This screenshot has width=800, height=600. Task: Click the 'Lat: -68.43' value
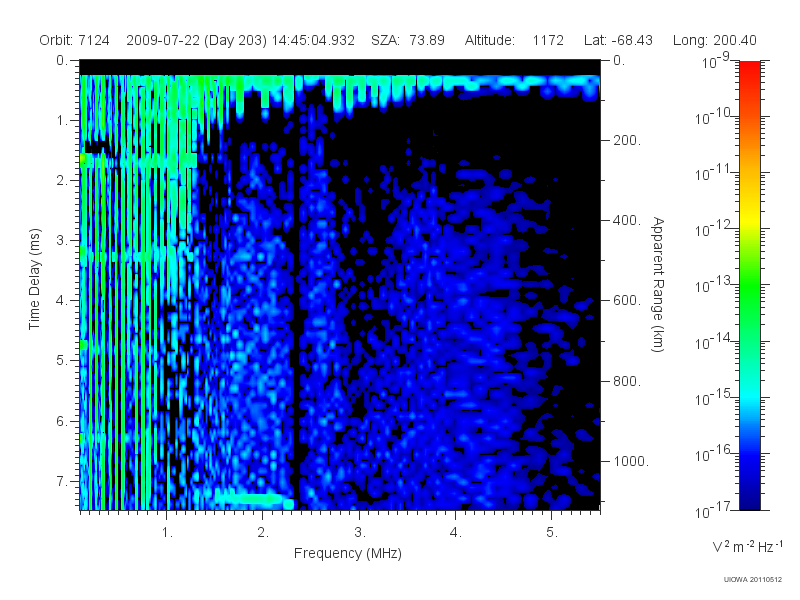click(618, 40)
